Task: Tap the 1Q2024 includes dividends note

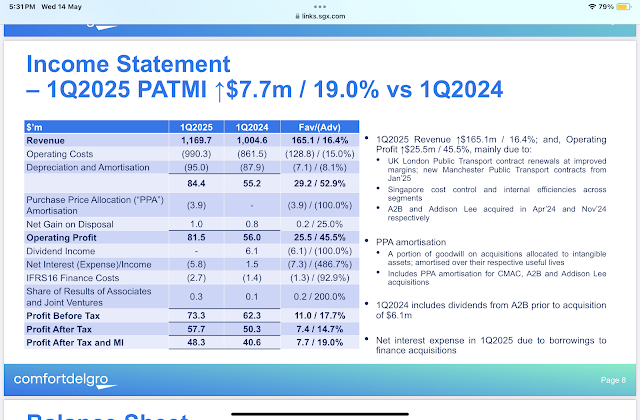Action: (x=491, y=310)
